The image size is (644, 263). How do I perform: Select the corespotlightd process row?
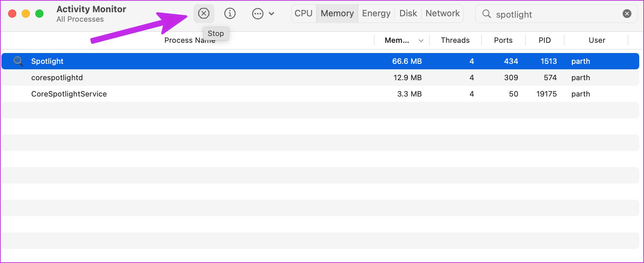coord(320,77)
